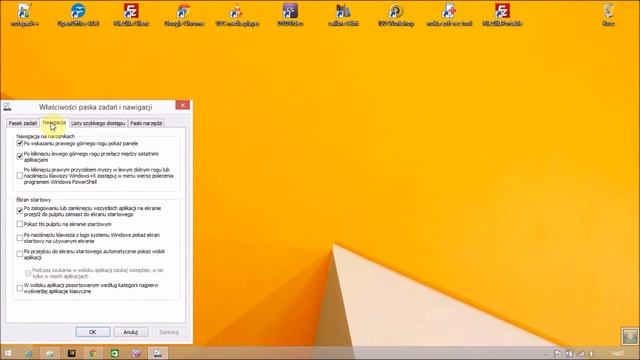This screenshot has width=640, height=360.
Task: Click the Windows Start button on the taskbar
Action: [8, 353]
